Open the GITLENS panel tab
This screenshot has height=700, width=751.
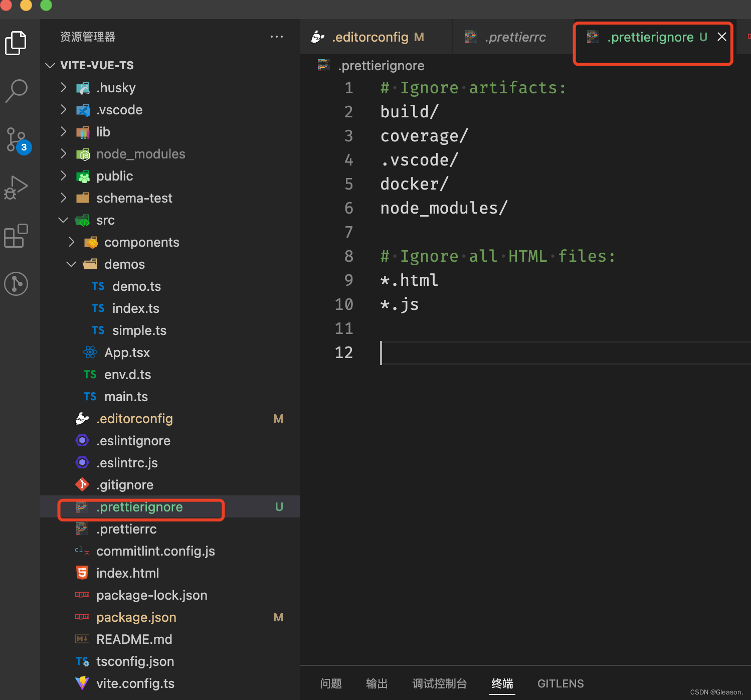(560, 683)
